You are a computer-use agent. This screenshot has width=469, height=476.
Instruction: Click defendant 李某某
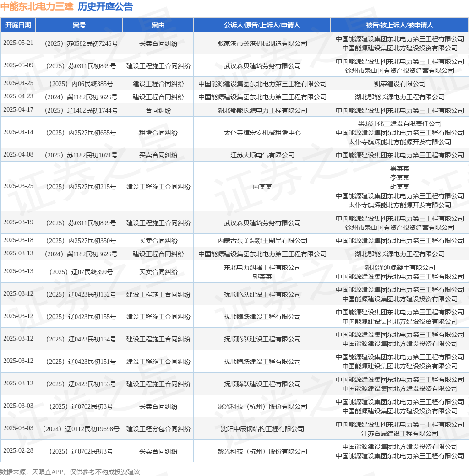[x=400, y=178]
